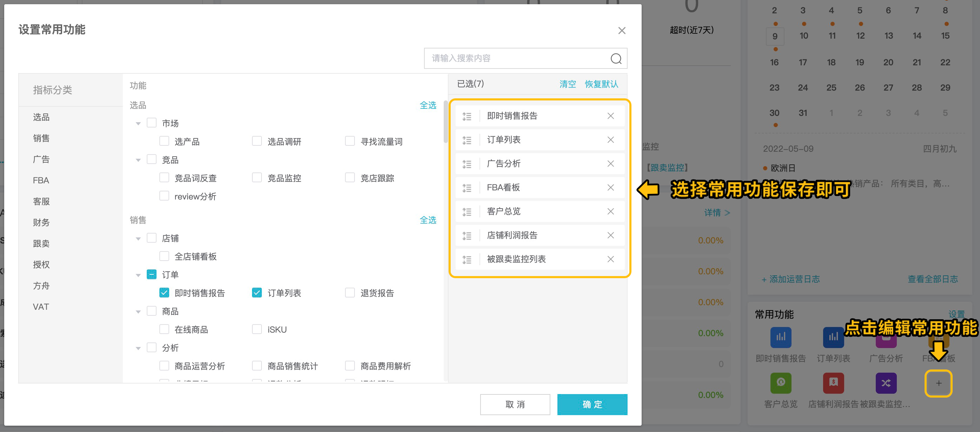The height and width of the screenshot is (432, 980).
Task: Uncheck the 订单列表 checkbox
Action: pyautogui.click(x=257, y=292)
